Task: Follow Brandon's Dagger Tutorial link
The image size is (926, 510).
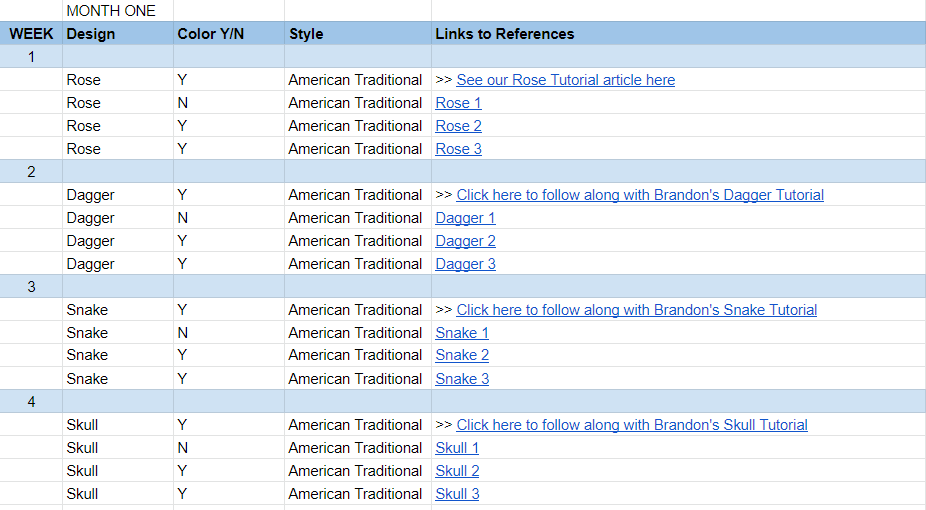Action: tap(640, 195)
